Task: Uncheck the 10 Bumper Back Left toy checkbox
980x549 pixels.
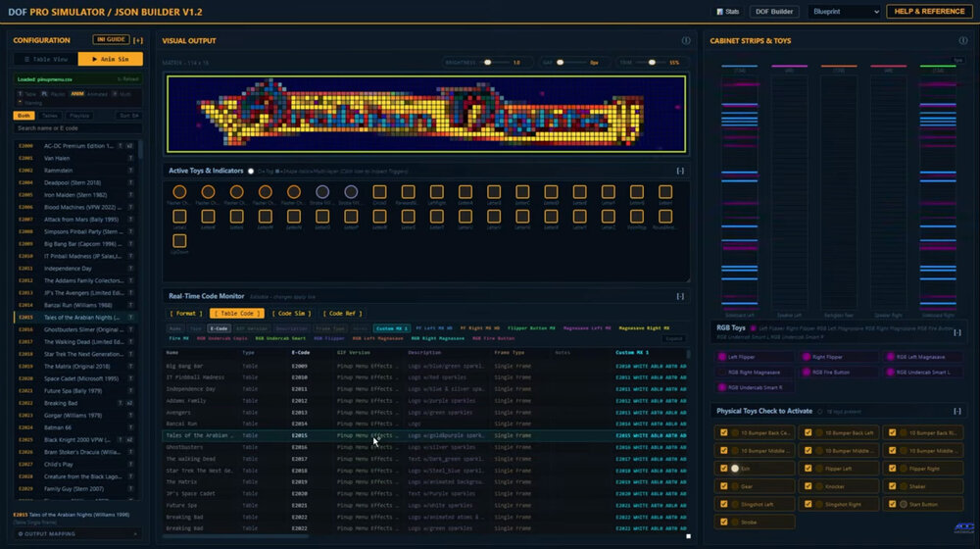Action: pyautogui.click(x=808, y=432)
